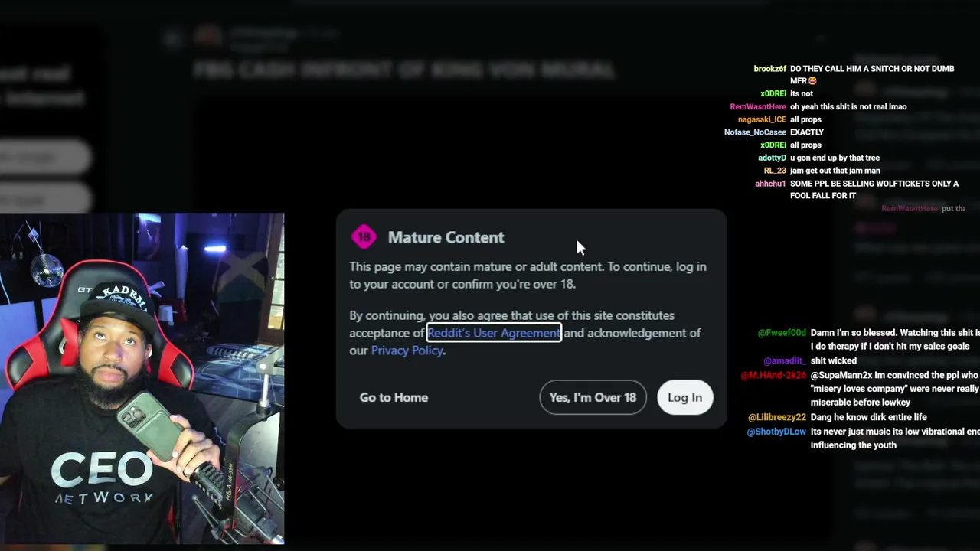Click the "shit wicked" chat message

pyautogui.click(x=834, y=360)
